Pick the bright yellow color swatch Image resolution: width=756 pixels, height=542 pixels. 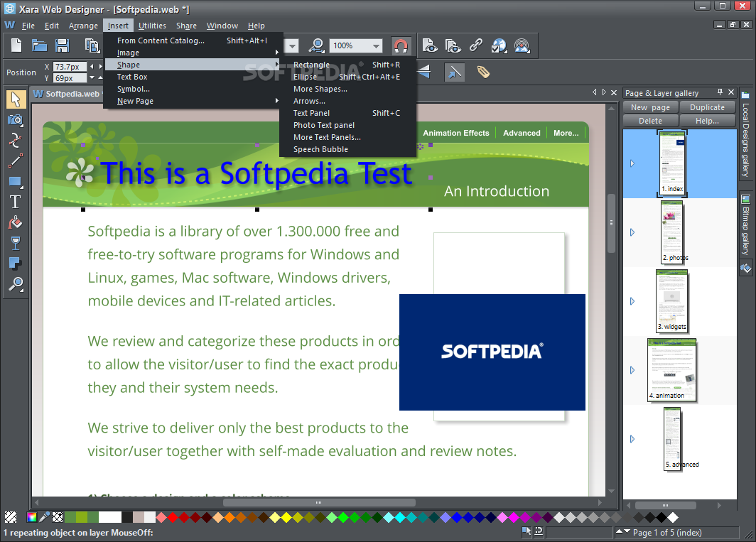click(286, 517)
